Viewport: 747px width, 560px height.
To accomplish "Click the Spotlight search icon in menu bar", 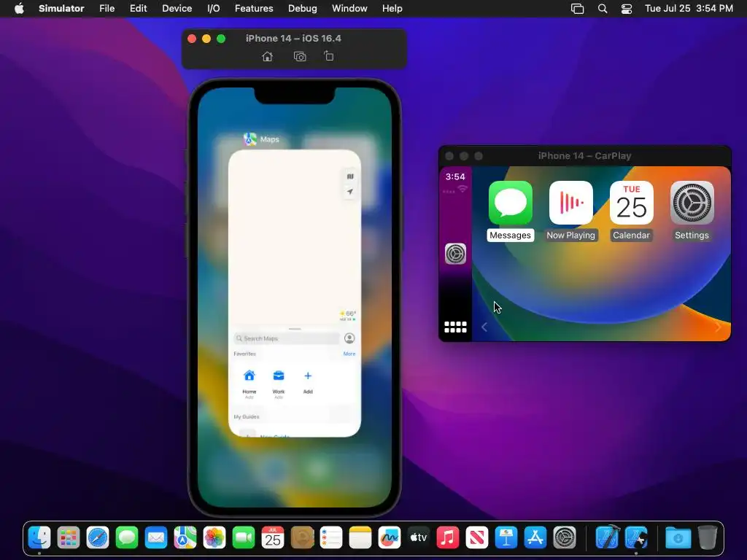I will click(602, 9).
